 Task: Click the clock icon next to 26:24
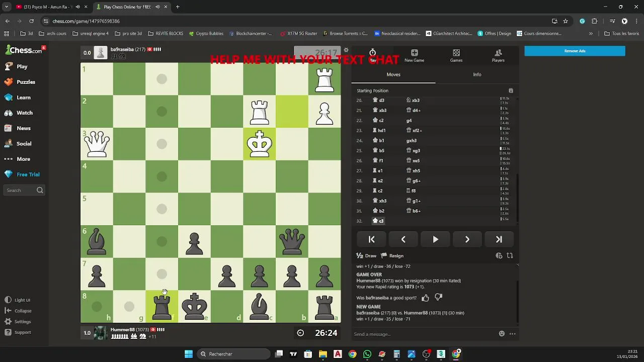point(300,333)
